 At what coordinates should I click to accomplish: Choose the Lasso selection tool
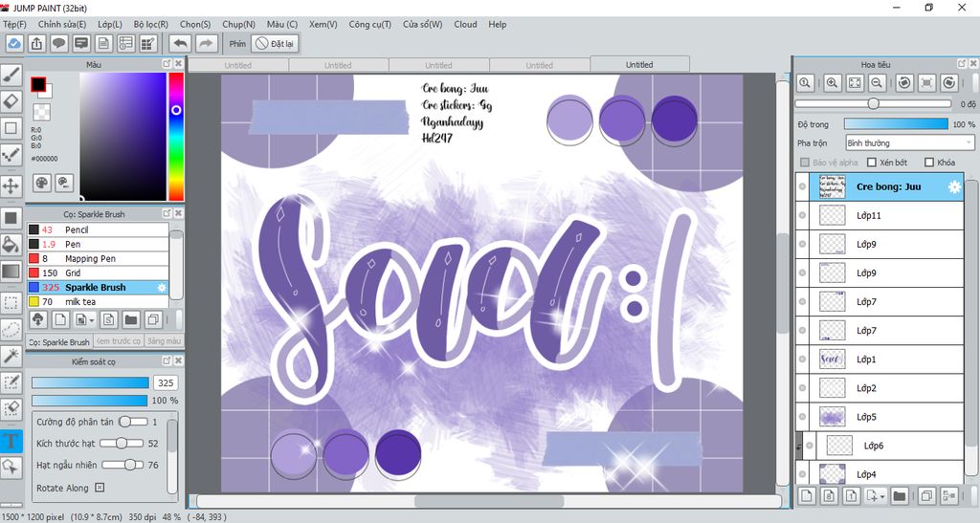pos(11,329)
